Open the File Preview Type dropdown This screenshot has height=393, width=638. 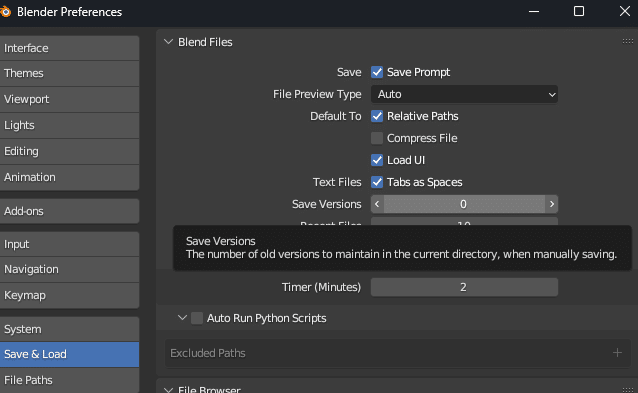click(x=464, y=94)
